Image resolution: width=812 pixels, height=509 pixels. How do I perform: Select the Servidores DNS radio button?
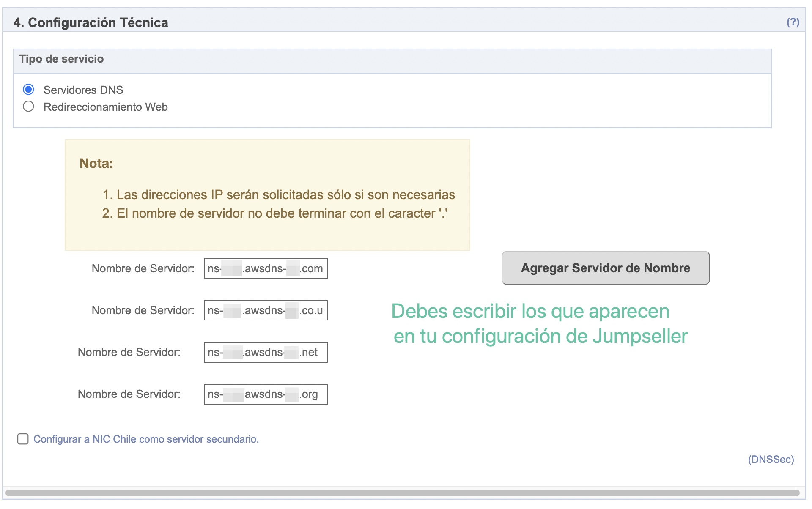tap(28, 90)
